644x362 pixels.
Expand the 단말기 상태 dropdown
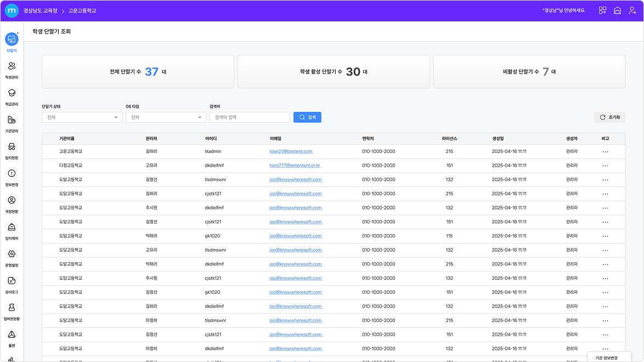[82, 117]
